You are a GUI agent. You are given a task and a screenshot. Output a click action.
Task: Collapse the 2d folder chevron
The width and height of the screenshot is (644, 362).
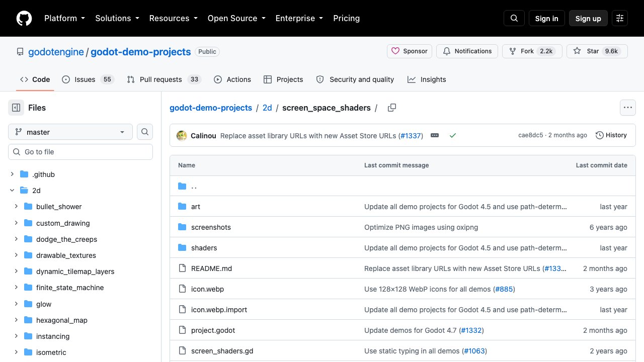pyautogui.click(x=12, y=191)
